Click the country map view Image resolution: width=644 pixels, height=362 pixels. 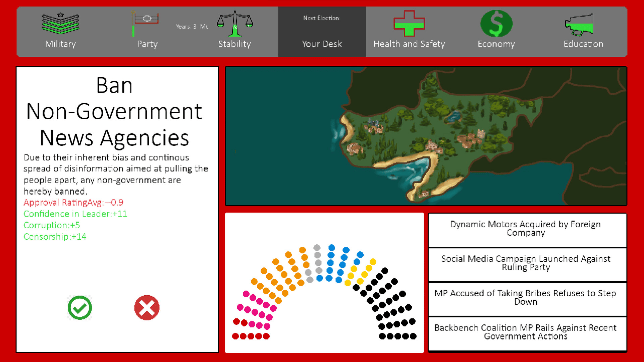point(426,136)
